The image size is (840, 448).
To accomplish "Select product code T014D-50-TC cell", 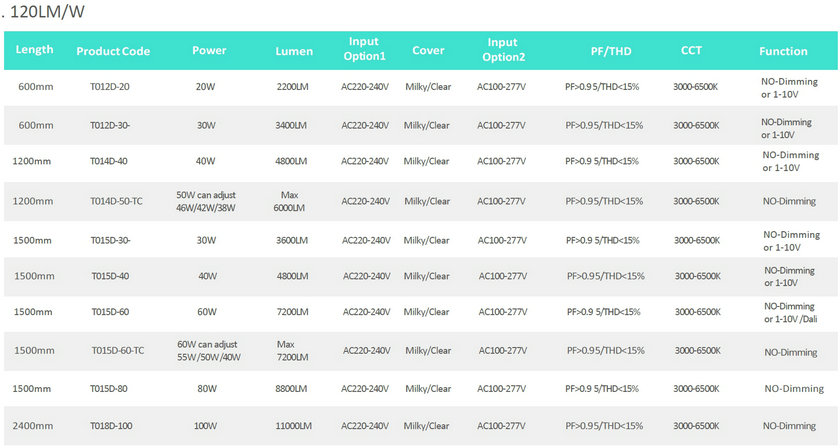I will [116, 201].
